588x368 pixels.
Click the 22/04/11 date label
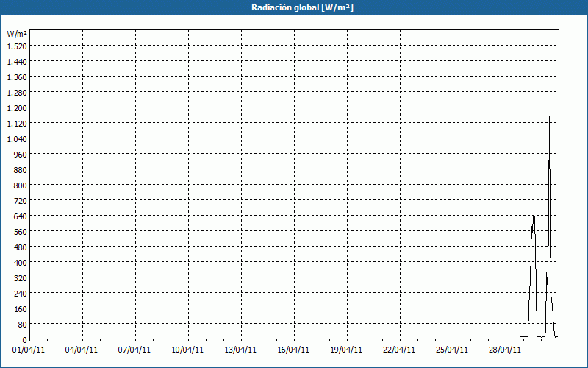click(399, 350)
